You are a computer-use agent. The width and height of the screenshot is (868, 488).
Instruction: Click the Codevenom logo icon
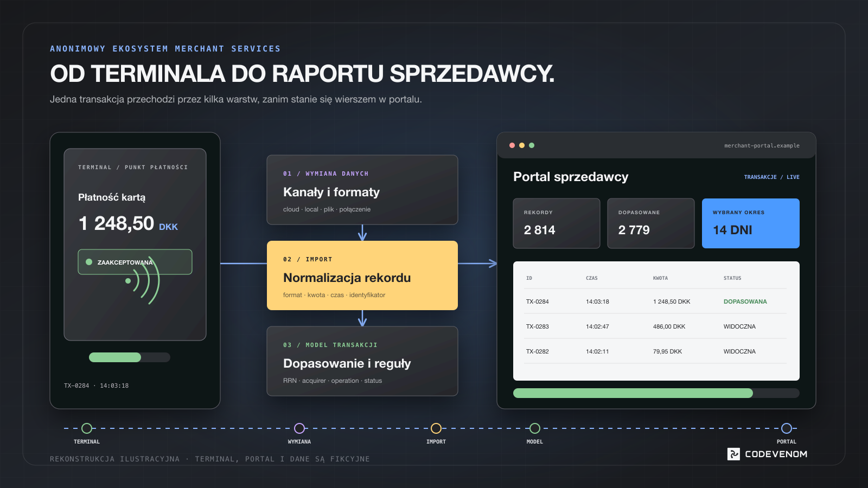[x=733, y=454]
